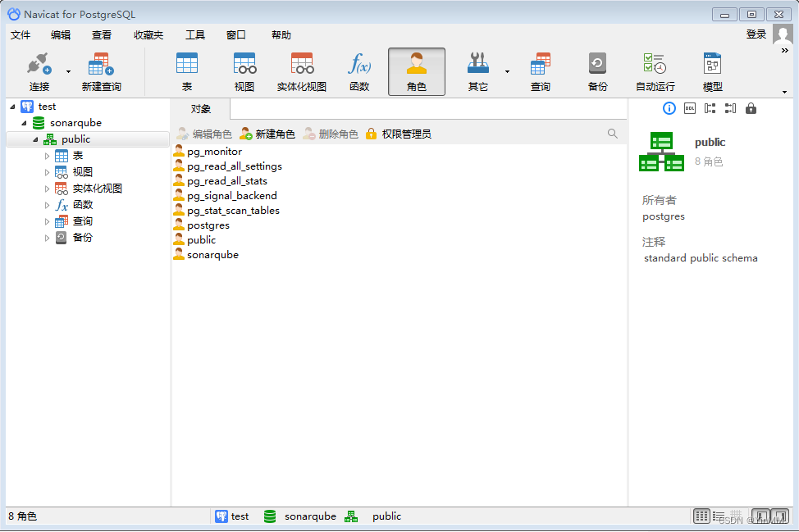Expand the Views (视图) tree node
The image size is (799, 532).
(x=47, y=172)
